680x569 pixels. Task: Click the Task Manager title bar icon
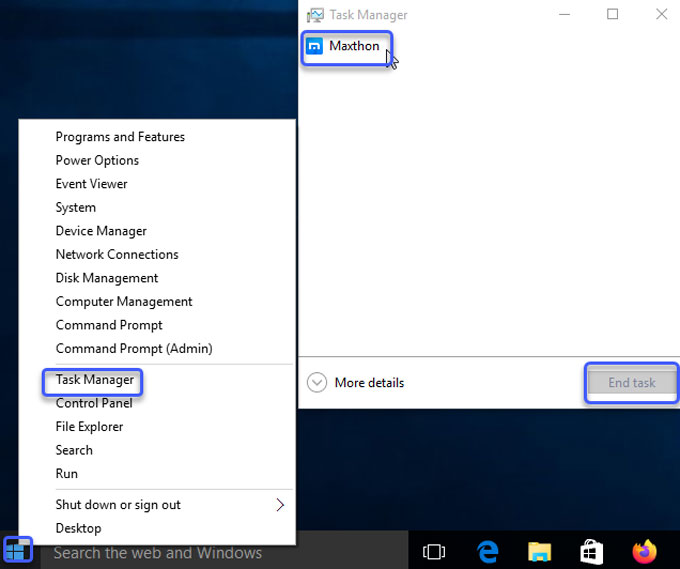pos(315,15)
